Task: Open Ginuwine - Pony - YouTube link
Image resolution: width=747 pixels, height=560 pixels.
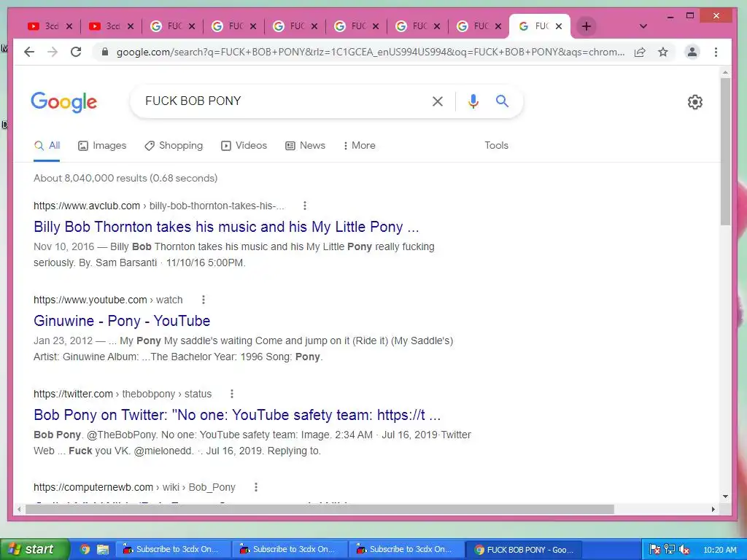Action: [122, 321]
